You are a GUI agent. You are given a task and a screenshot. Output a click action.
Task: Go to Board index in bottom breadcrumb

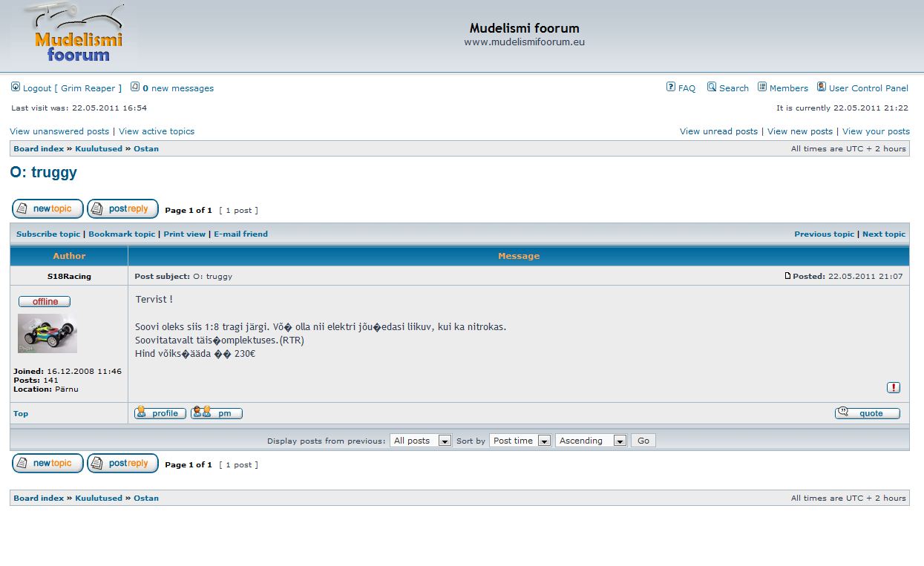click(x=39, y=498)
